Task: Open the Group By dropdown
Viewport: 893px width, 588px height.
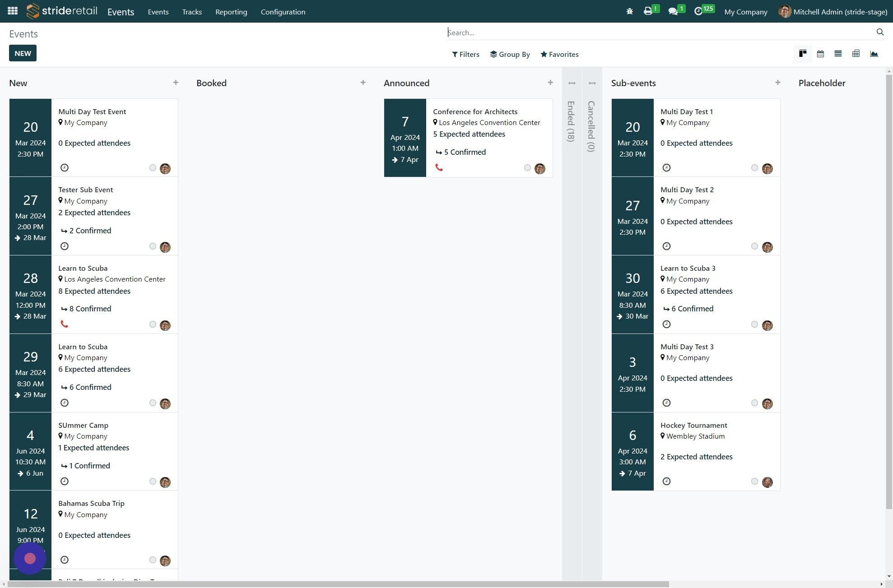Action: [x=510, y=54]
